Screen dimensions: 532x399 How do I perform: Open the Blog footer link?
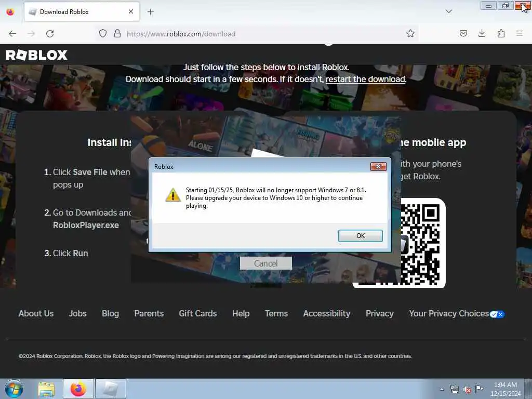click(110, 313)
